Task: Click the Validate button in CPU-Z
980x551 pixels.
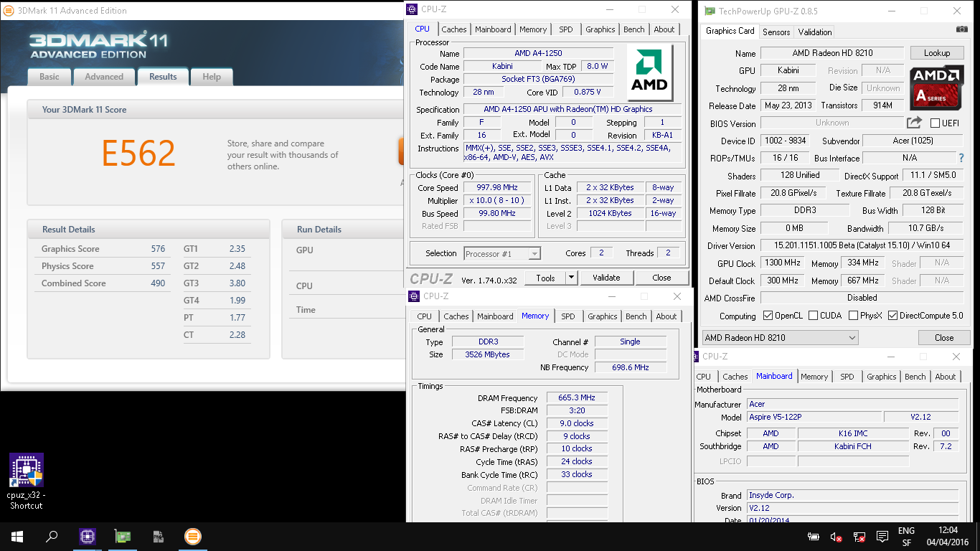Action: click(x=606, y=278)
